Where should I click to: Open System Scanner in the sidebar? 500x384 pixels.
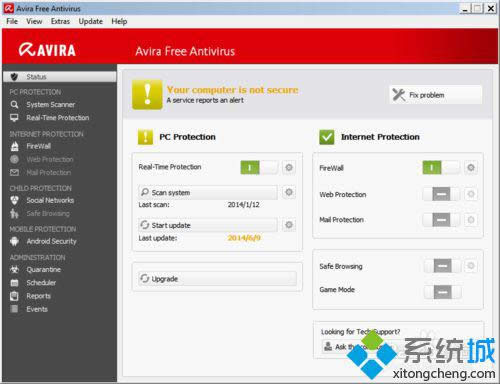[x=51, y=105]
